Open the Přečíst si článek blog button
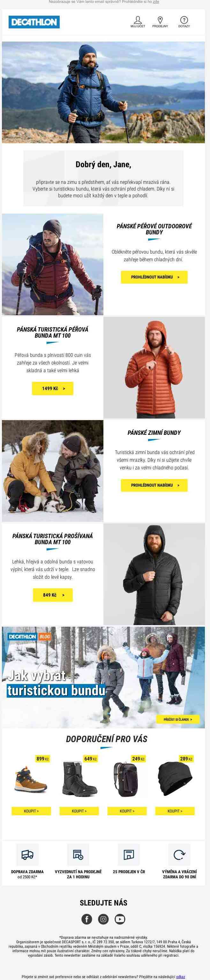 [x=178, y=719]
